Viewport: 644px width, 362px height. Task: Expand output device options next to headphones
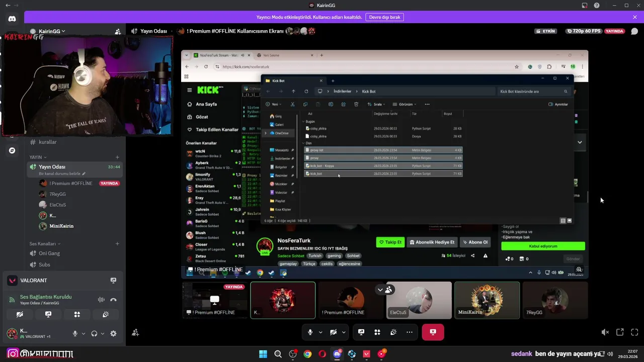(x=103, y=333)
